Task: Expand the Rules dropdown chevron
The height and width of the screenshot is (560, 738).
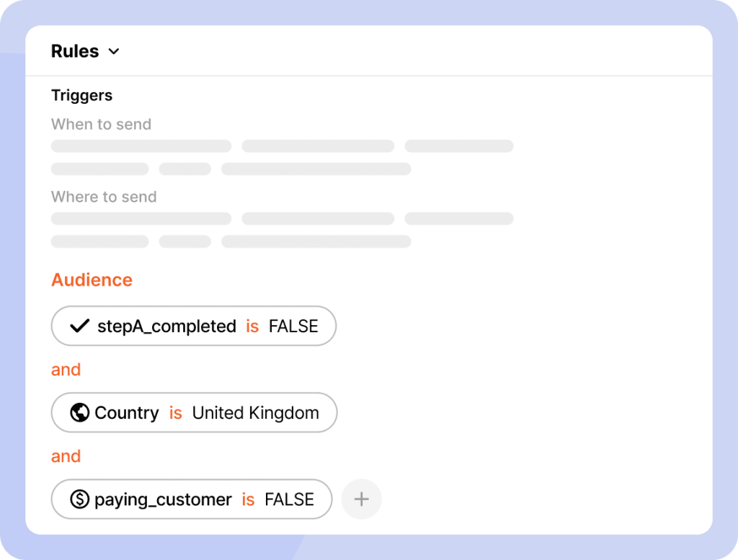Action: (x=114, y=51)
